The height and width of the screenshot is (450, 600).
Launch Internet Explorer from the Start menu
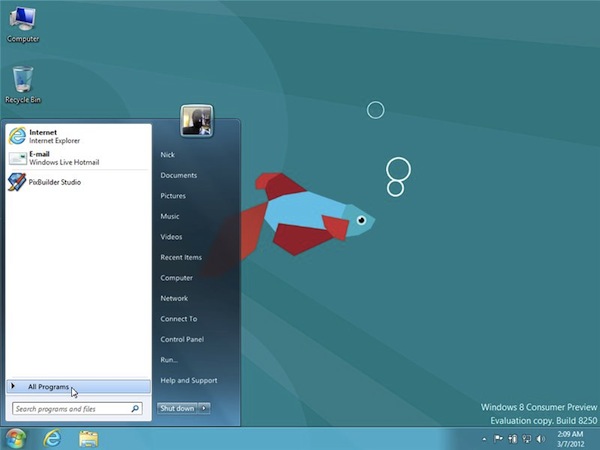(50, 136)
